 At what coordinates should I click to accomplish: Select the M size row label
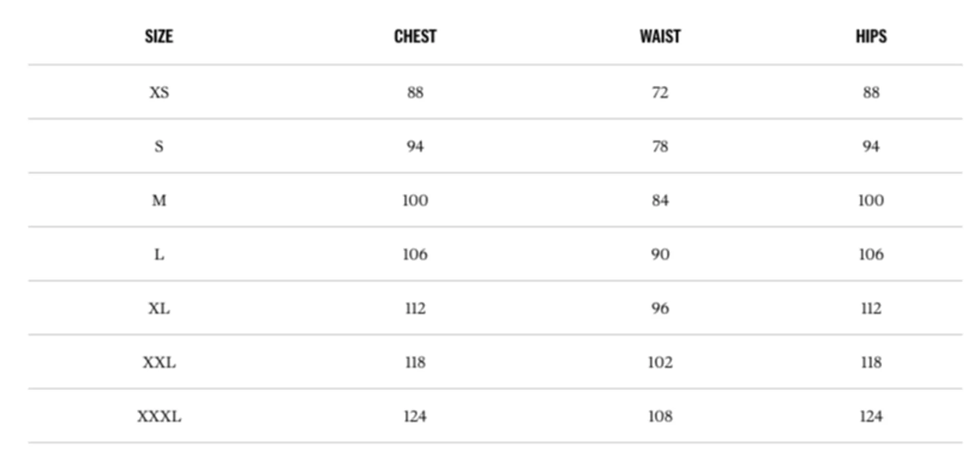click(159, 200)
